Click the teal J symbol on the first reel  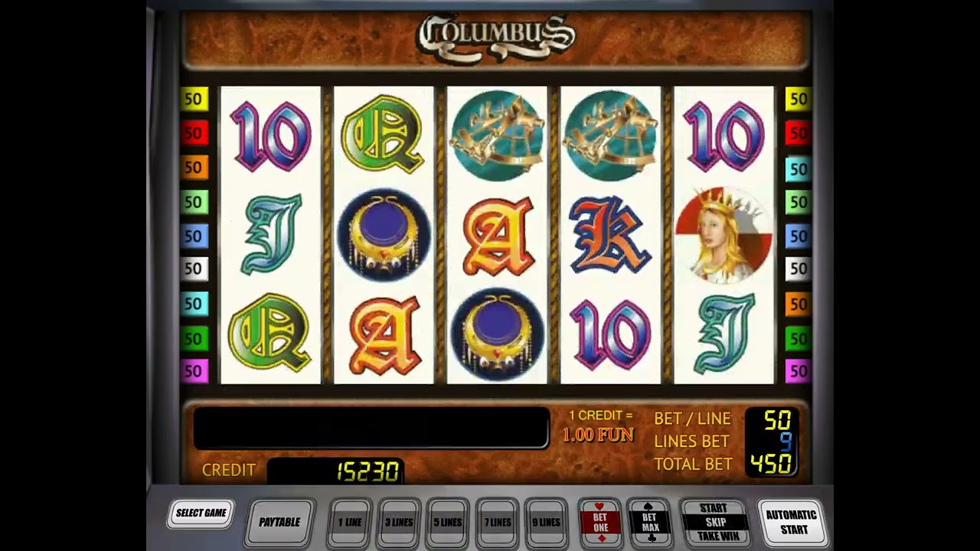pos(271,234)
